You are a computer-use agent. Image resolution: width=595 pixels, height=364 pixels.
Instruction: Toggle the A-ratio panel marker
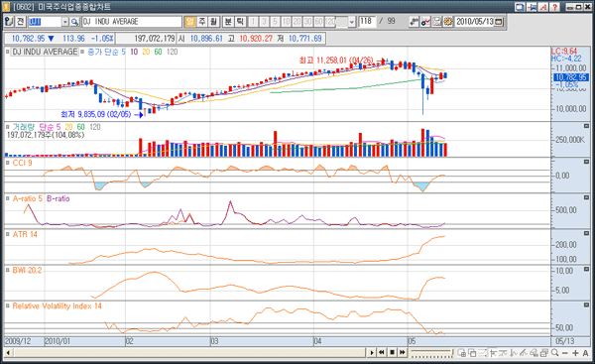click(7, 198)
